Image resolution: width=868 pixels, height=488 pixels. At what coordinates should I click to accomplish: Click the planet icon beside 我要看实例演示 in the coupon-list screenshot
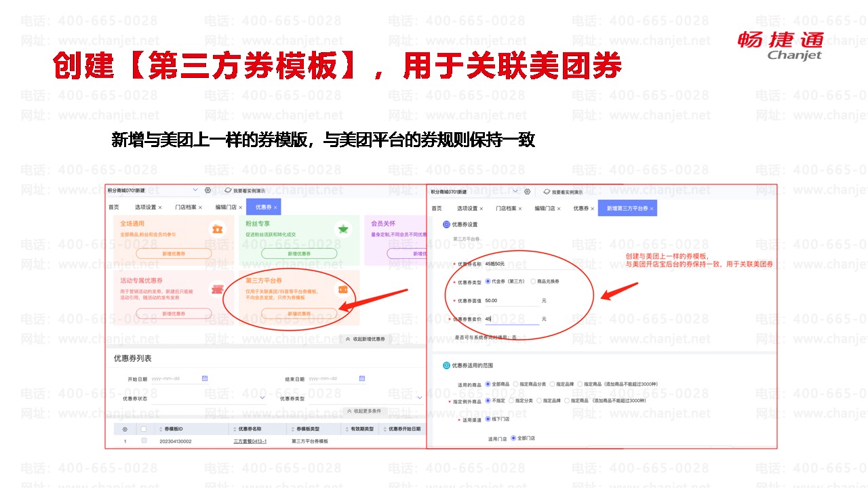click(x=228, y=190)
